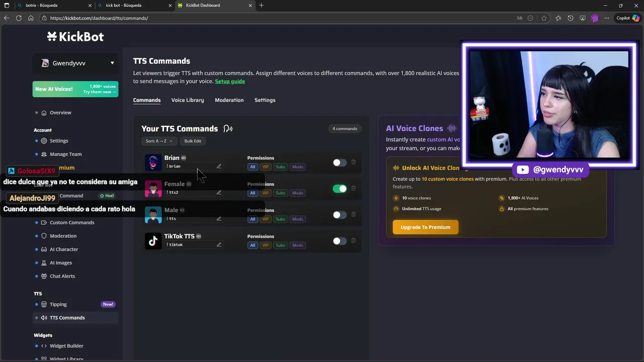Click the New AI Voices banner
This screenshot has width=644, height=362.
point(75,89)
